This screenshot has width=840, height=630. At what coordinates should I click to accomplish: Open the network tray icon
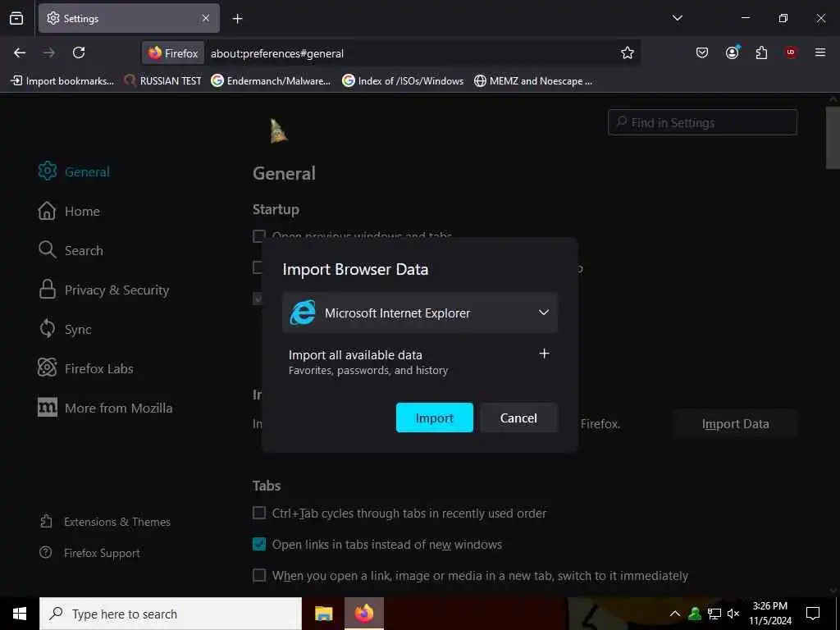coord(714,614)
